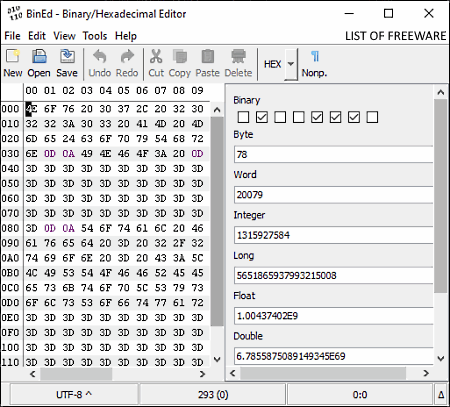
Task: Open a file with the Open icon
Action: coord(39,56)
